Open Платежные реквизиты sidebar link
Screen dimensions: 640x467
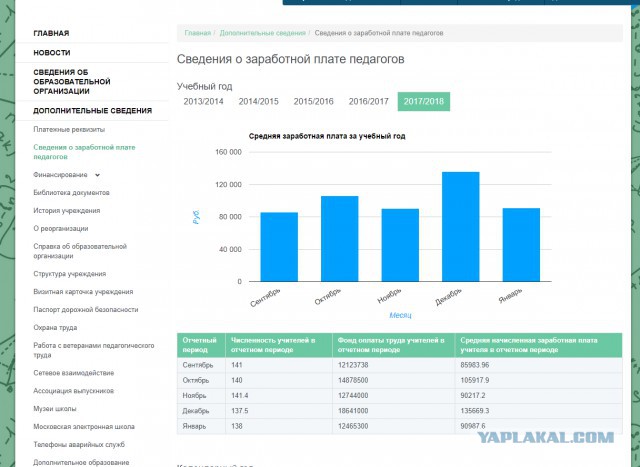pyautogui.click(x=68, y=130)
